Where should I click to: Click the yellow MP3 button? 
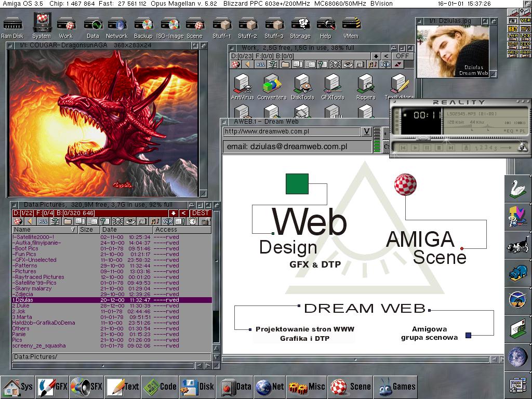[x=525, y=29]
